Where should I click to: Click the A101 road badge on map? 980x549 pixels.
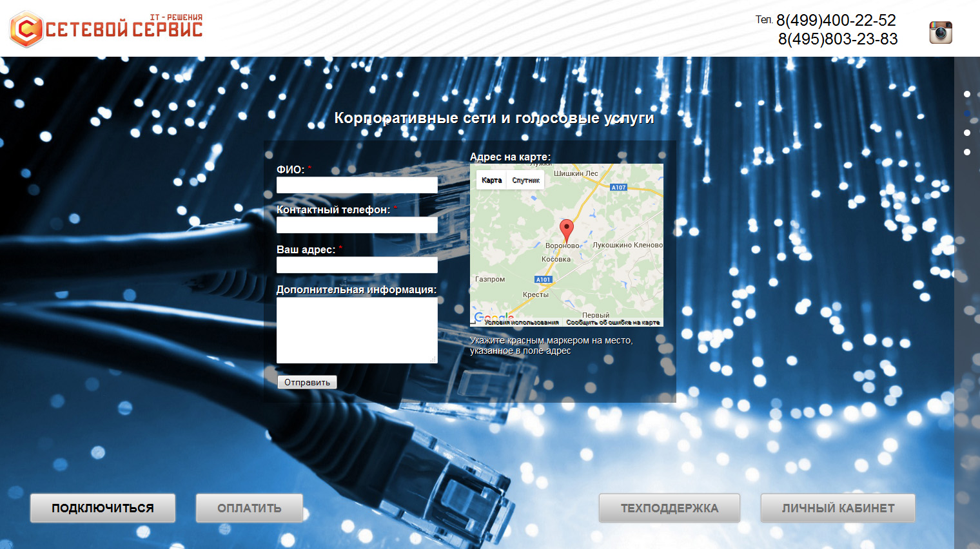[x=544, y=280]
